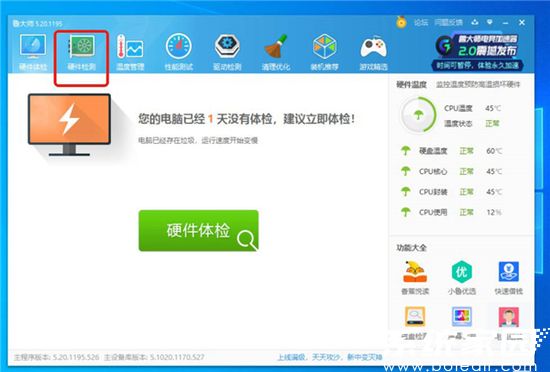Image resolution: width=550 pixels, height=372 pixels.
Task: Open 装机推荐 cube icon
Action: click(x=324, y=53)
